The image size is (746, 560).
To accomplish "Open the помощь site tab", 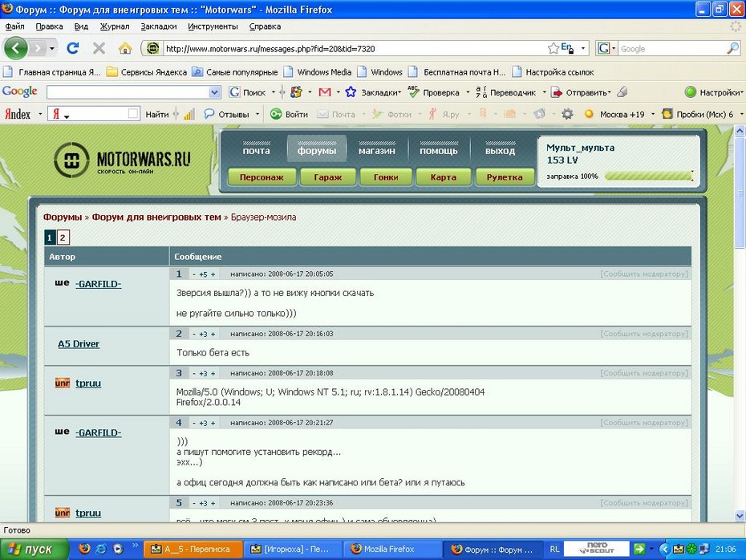I will (x=438, y=149).
